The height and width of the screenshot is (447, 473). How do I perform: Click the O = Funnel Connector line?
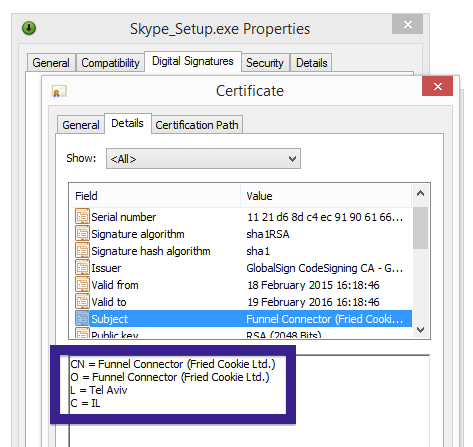170,377
